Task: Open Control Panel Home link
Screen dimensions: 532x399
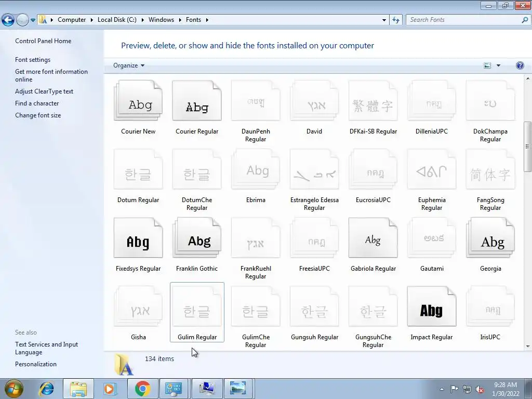Action: 43,41
